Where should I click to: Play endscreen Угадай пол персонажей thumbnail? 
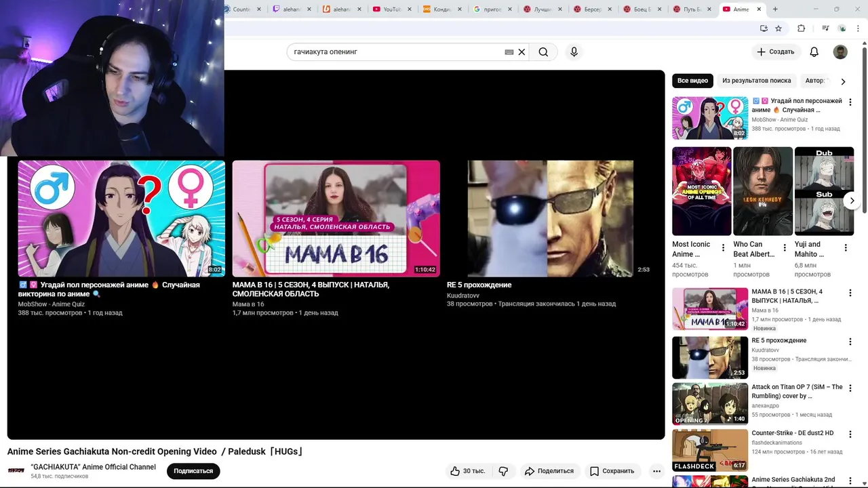click(x=121, y=218)
